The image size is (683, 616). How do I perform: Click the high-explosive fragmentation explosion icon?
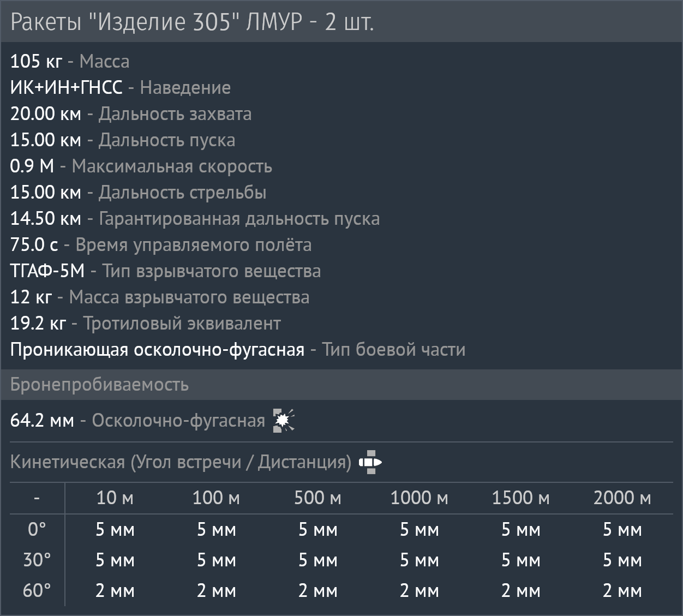point(284,421)
